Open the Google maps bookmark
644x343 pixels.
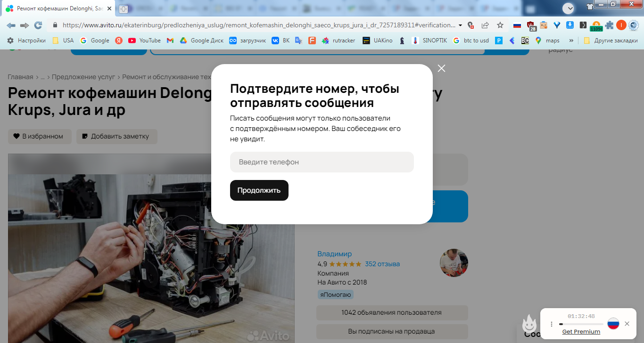coord(547,41)
